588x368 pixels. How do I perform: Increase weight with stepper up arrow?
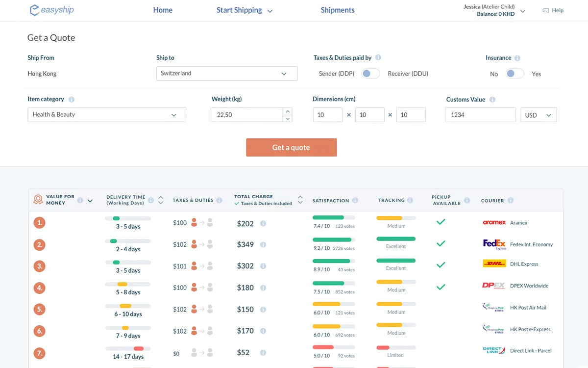click(x=288, y=111)
